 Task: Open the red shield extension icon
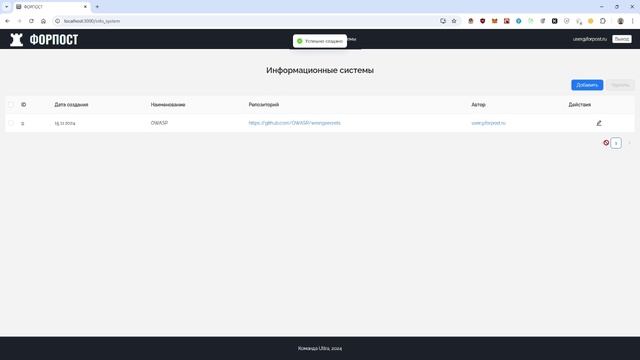point(482,21)
